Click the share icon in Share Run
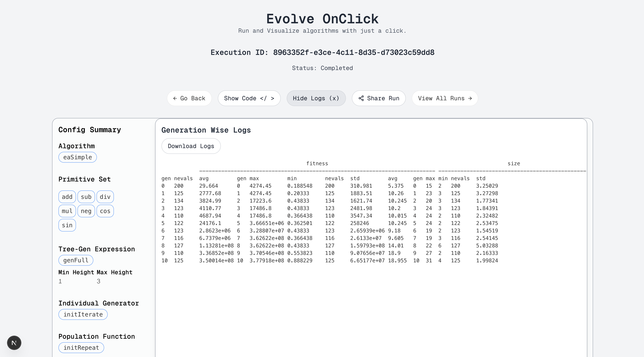644x357 pixels. click(x=361, y=98)
